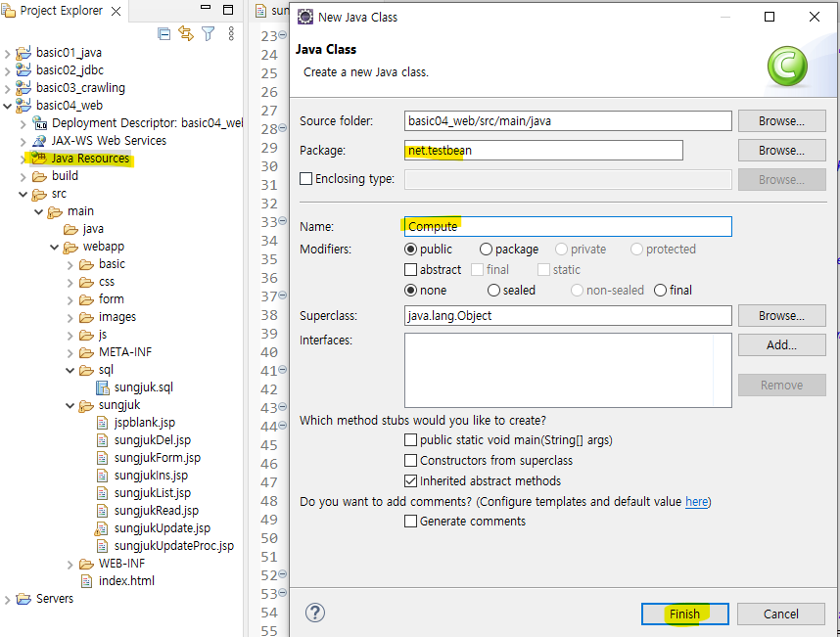This screenshot has width=840, height=637.
Task: Minimize the Project Explorer panel
Action: pos(206,8)
